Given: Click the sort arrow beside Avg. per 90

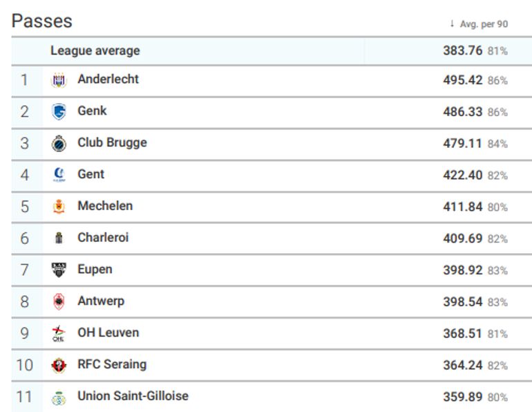Looking at the screenshot, I should click(x=452, y=24).
